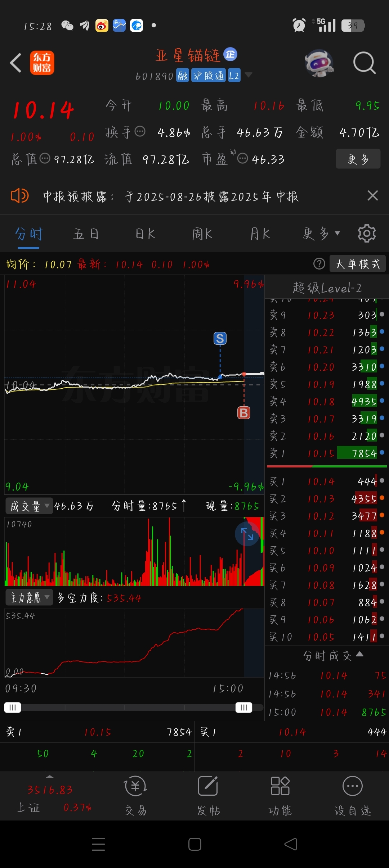Viewport: 389px width, 868px height.
Task: Tap the Android recent apps button
Action: [98, 844]
